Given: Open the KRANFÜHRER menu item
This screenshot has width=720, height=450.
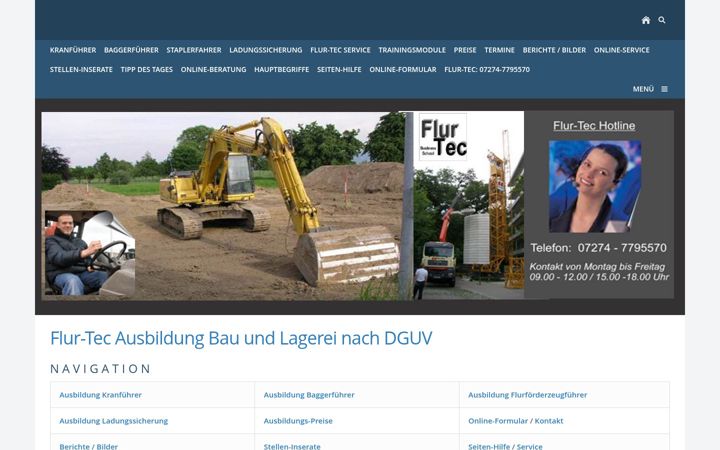Looking at the screenshot, I should click(x=73, y=50).
